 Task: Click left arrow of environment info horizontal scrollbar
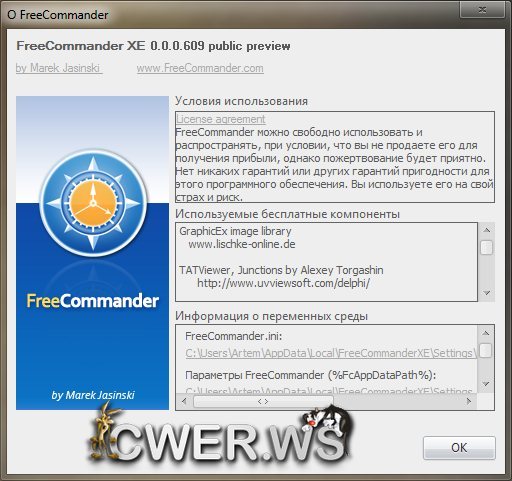184,401
